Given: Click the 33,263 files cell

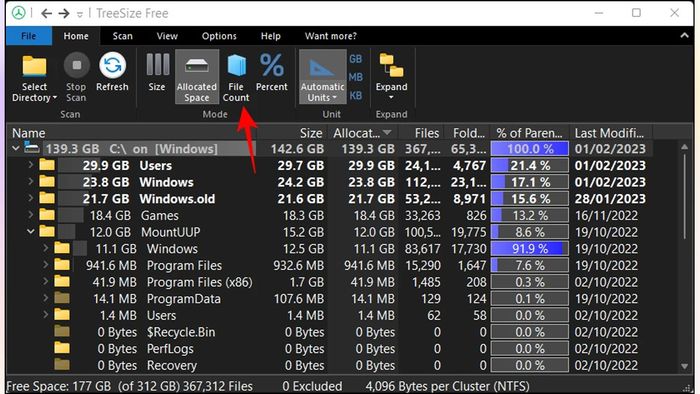Looking at the screenshot, I should (422, 216).
